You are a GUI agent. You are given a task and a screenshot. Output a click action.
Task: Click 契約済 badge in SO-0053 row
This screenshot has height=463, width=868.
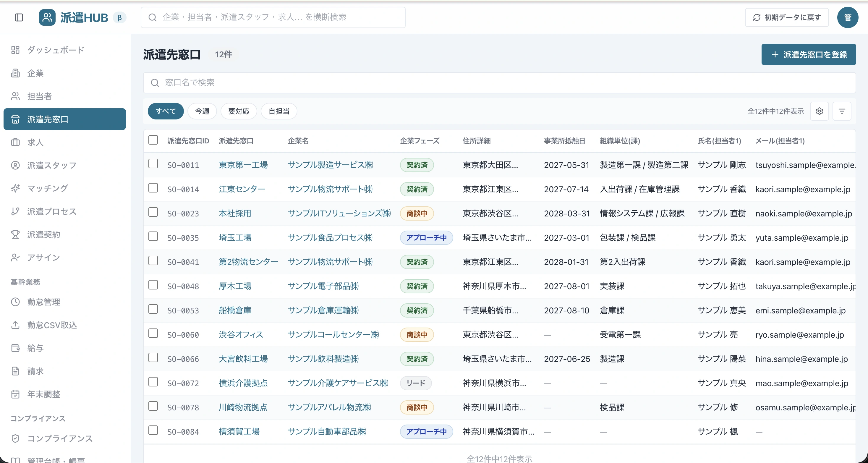417,310
